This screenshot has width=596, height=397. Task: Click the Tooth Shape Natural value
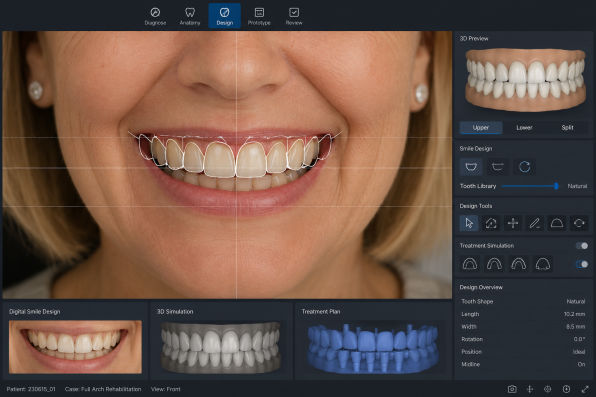coord(575,302)
